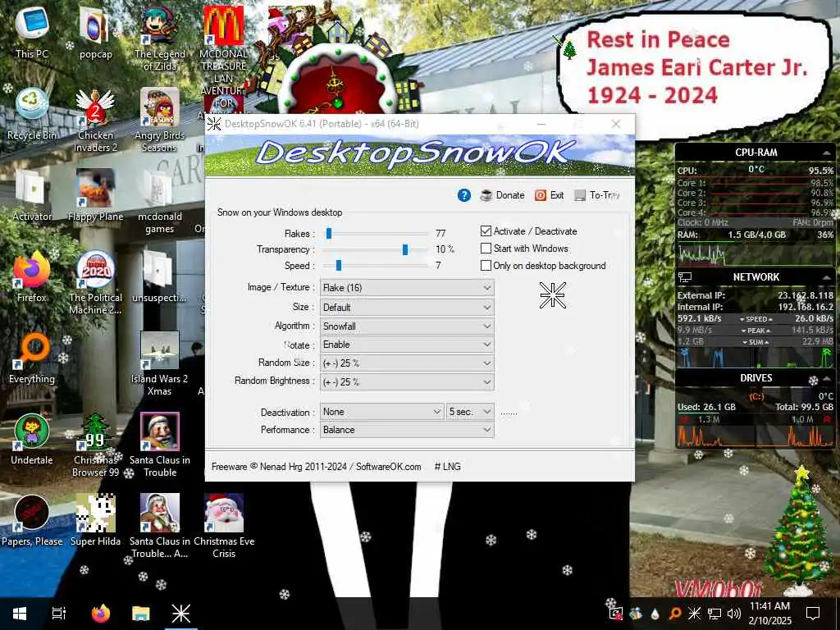Launch Firefox from the taskbar

pyautogui.click(x=100, y=614)
